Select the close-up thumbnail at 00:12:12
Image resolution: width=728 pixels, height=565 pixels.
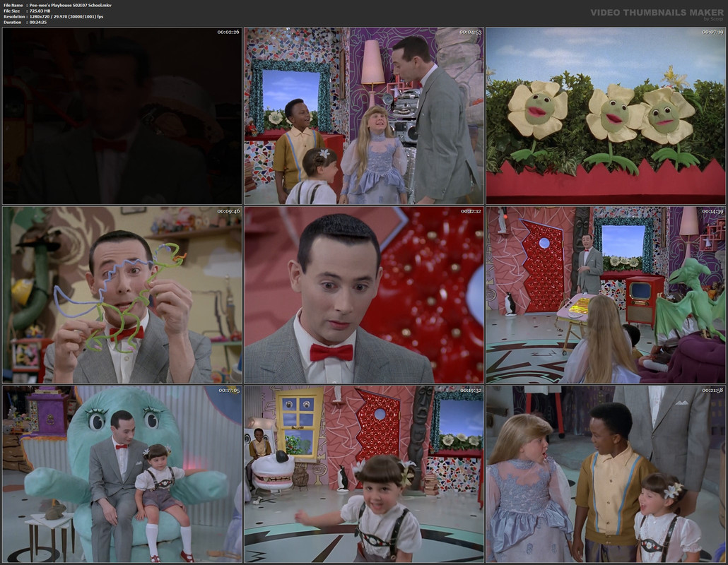tap(364, 295)
